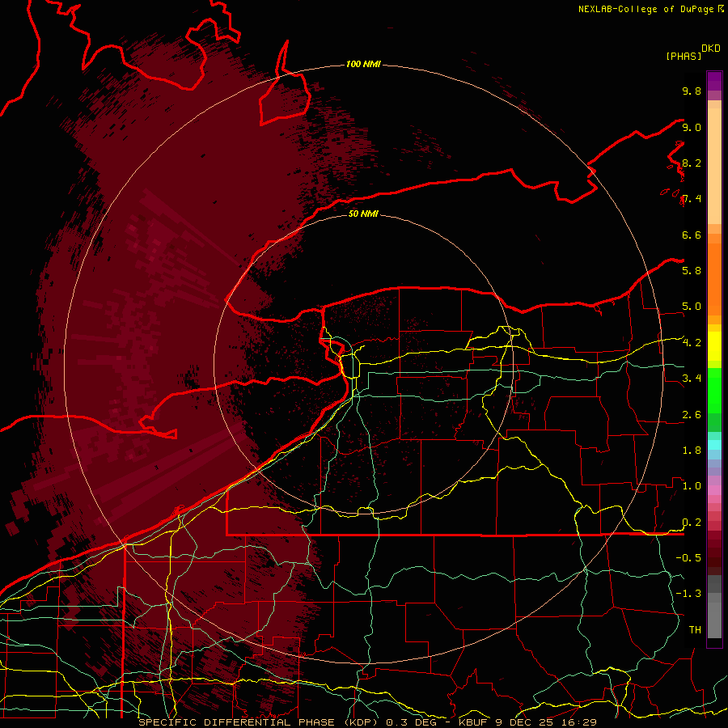Click the 1.8 scale value
The height and width of the screenshot is (728, 728).
tap(692, 451)
